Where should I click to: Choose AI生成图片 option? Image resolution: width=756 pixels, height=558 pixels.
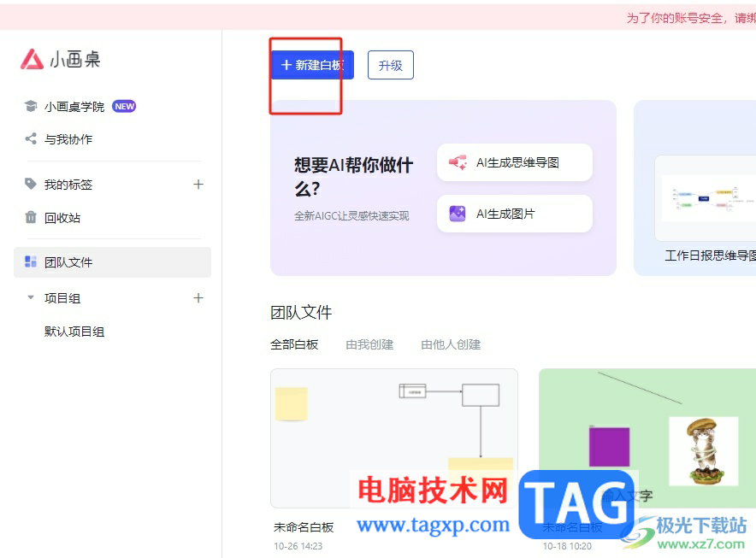515,214
